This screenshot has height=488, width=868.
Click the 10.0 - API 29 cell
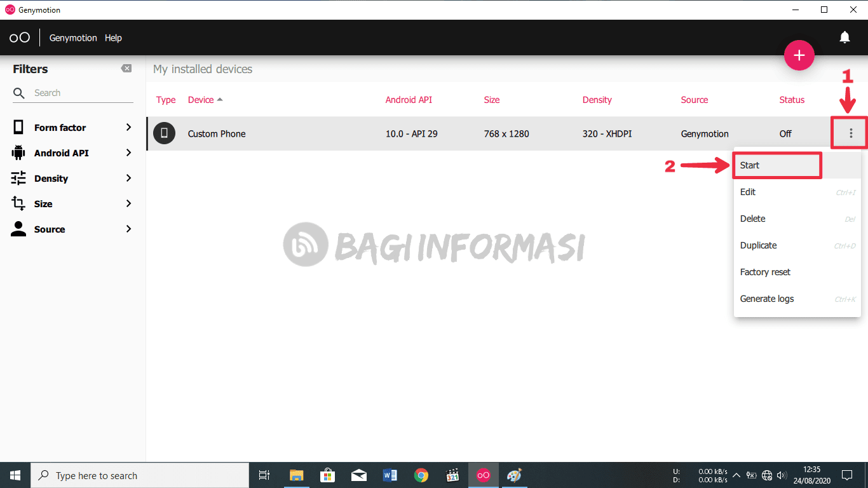click(x=411, y=133)
